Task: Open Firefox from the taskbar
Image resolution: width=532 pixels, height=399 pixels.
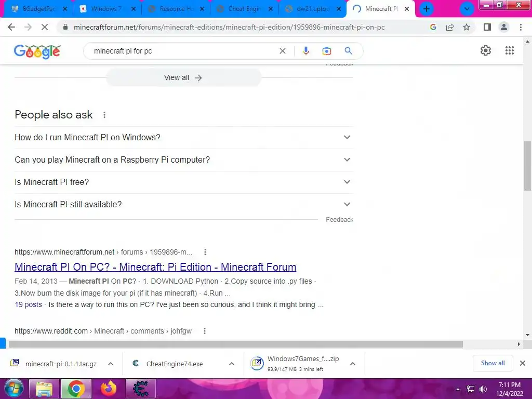Action: 109,389
